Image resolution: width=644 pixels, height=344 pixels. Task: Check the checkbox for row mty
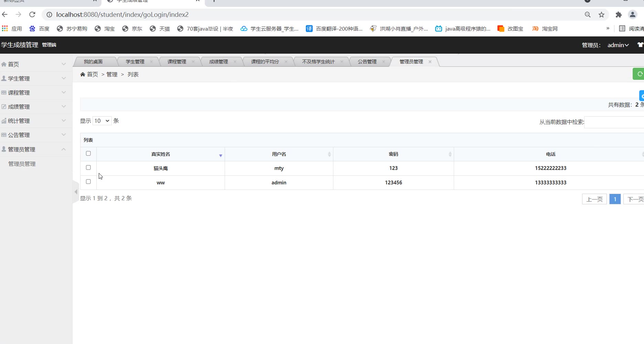click(x=88, y=168)
